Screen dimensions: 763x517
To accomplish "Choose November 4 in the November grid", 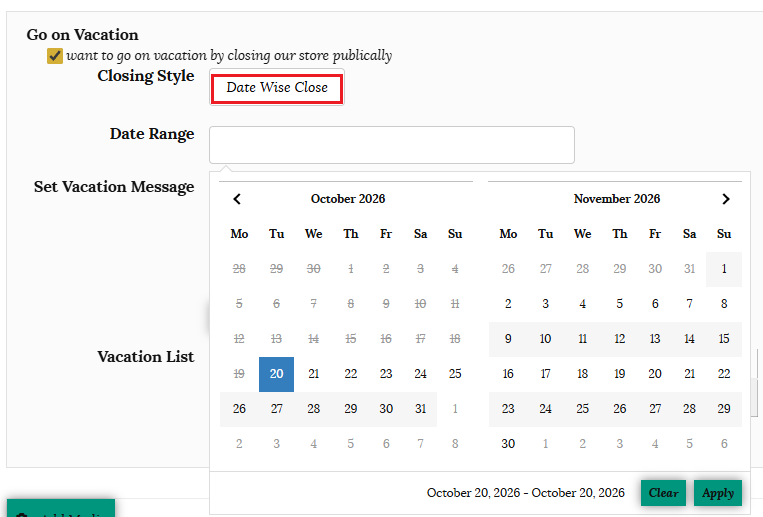I will tap(582, 304).
